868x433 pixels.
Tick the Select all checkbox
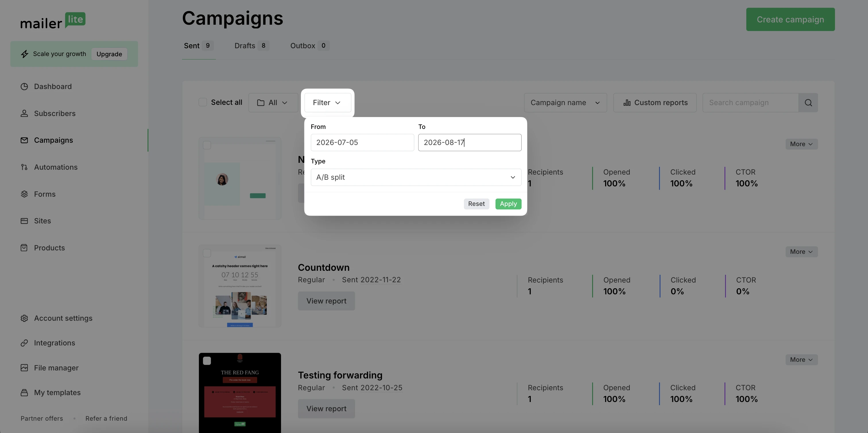[203, 102]
